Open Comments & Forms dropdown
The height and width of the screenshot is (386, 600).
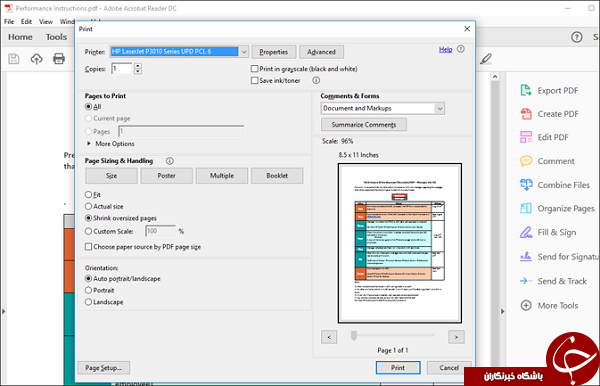pos(440,109)
